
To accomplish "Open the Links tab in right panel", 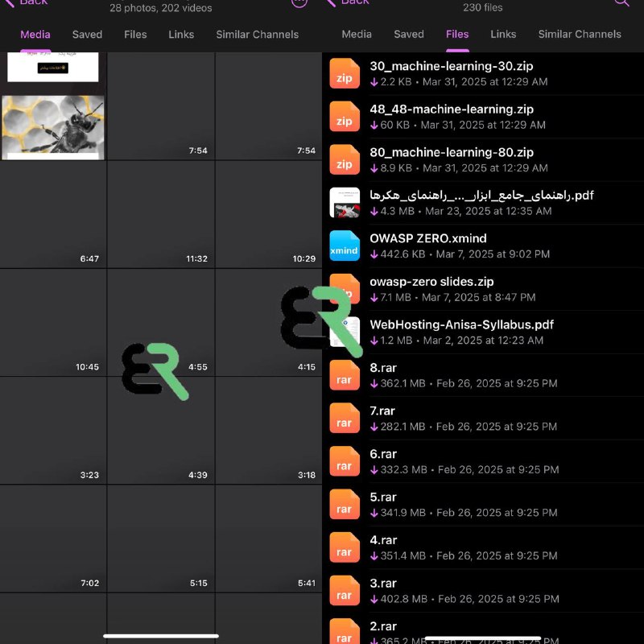I will click(503, 34).
